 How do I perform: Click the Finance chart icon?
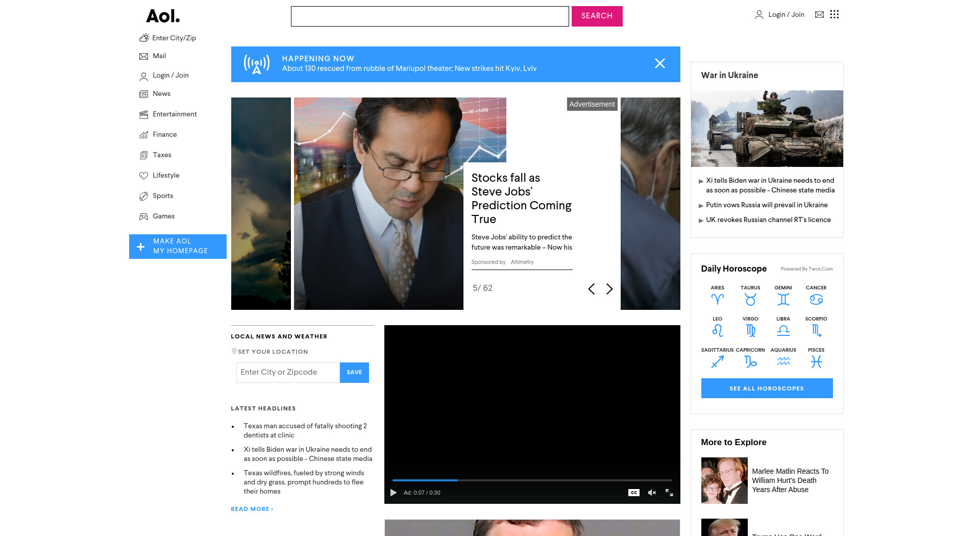(x=144, y=135)
